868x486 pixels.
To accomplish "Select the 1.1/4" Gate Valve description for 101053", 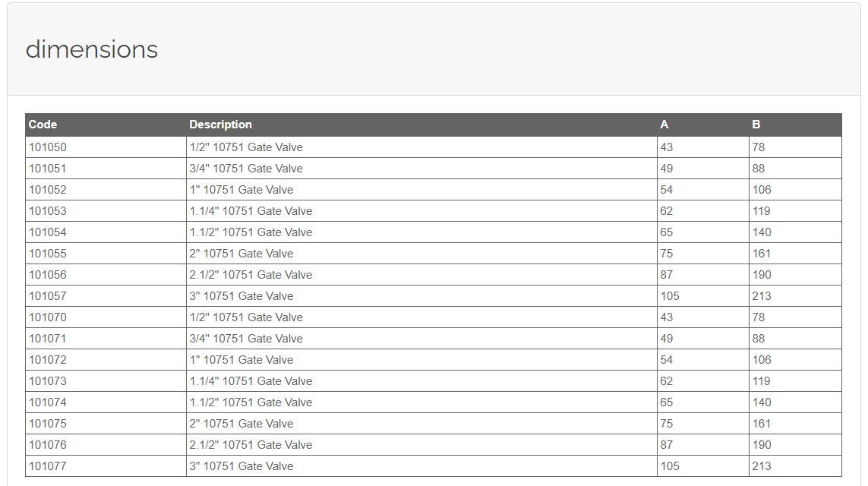I will 251,211.
